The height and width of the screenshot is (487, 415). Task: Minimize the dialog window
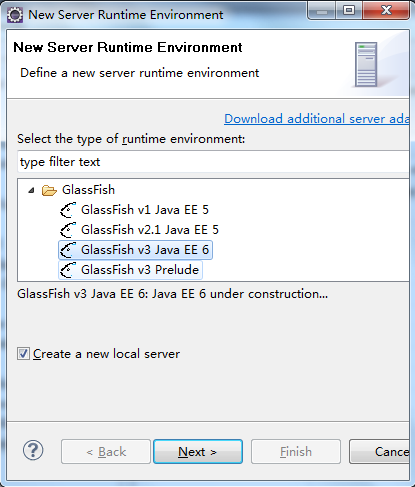(x=322, y=11)
